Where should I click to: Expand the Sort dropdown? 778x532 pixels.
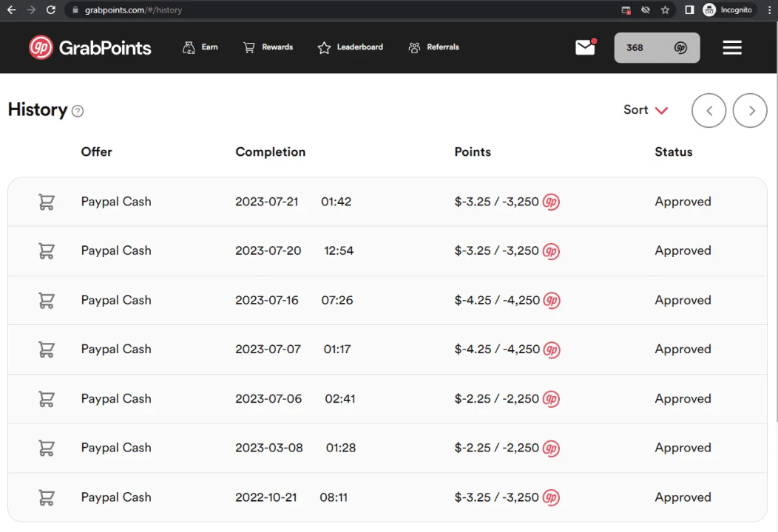pyautogui.click(x=646, y=110)
